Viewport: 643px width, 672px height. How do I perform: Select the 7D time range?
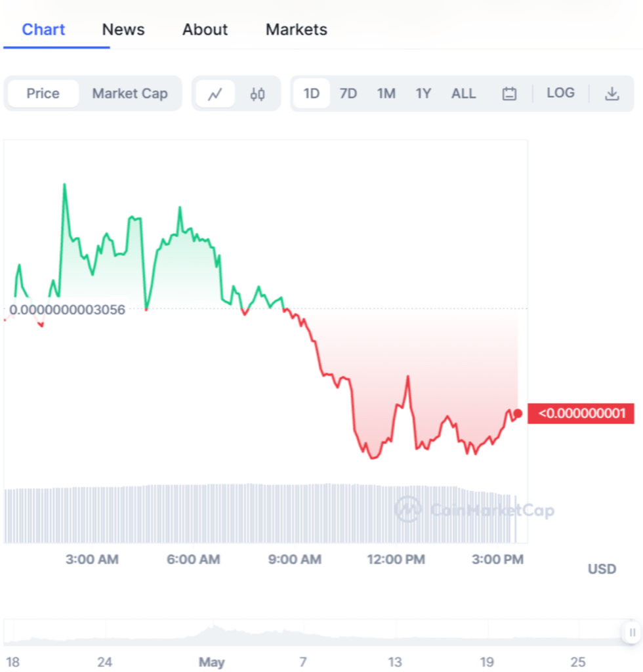click(x=348, y=94)
